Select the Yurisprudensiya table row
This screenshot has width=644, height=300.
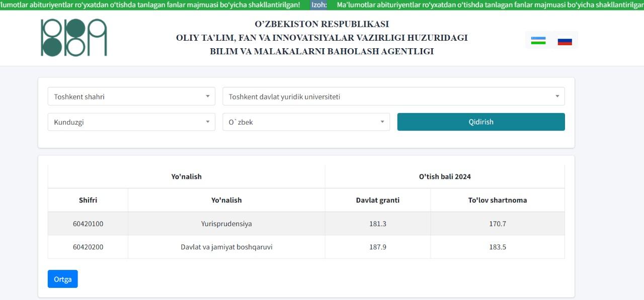tap(226, 224)
